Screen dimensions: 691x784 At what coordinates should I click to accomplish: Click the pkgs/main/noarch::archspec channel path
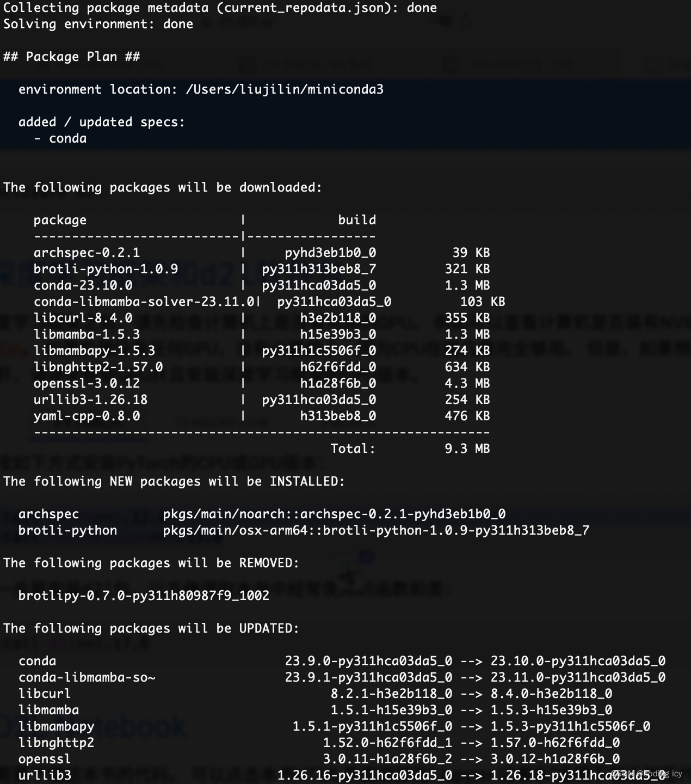point(334,514)
